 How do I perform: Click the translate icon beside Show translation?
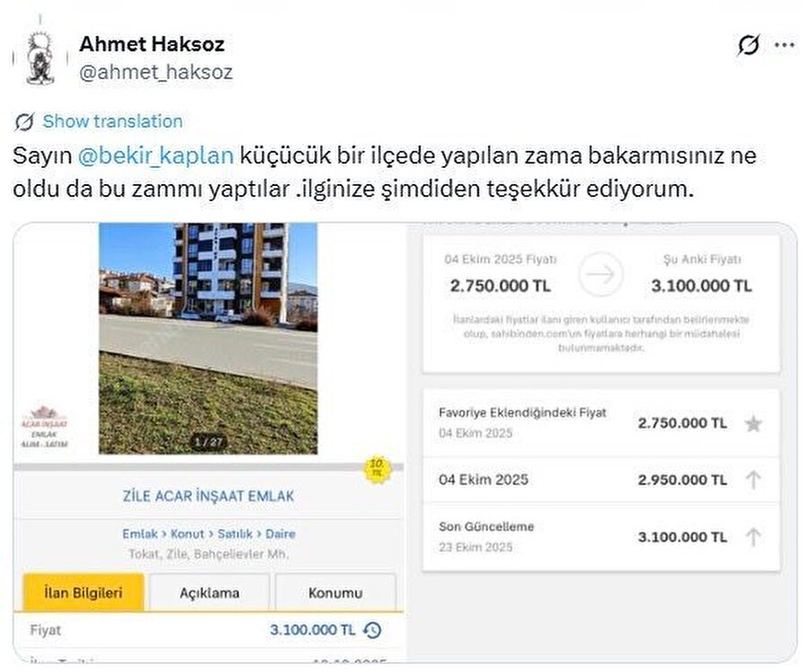point(24,122)
